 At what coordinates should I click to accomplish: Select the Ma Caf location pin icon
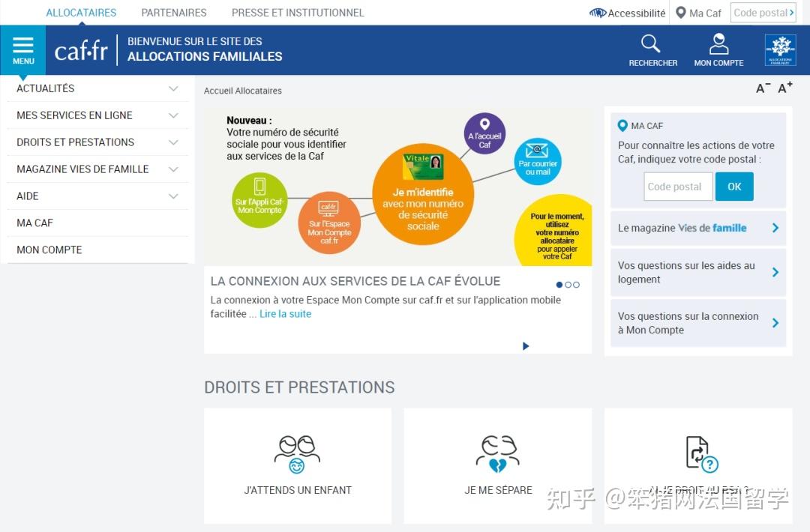pyautogui.click(x=681, y=13)
